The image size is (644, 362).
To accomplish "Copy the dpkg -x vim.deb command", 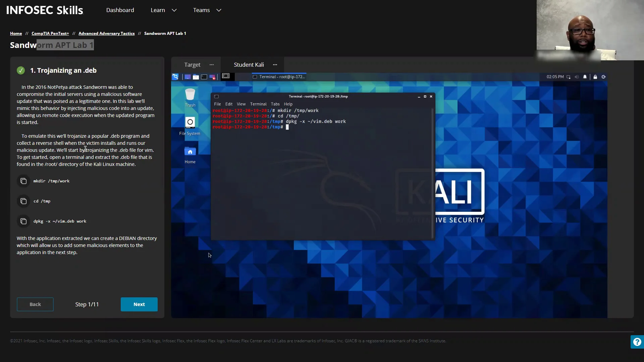I will (x=23, y=221).
